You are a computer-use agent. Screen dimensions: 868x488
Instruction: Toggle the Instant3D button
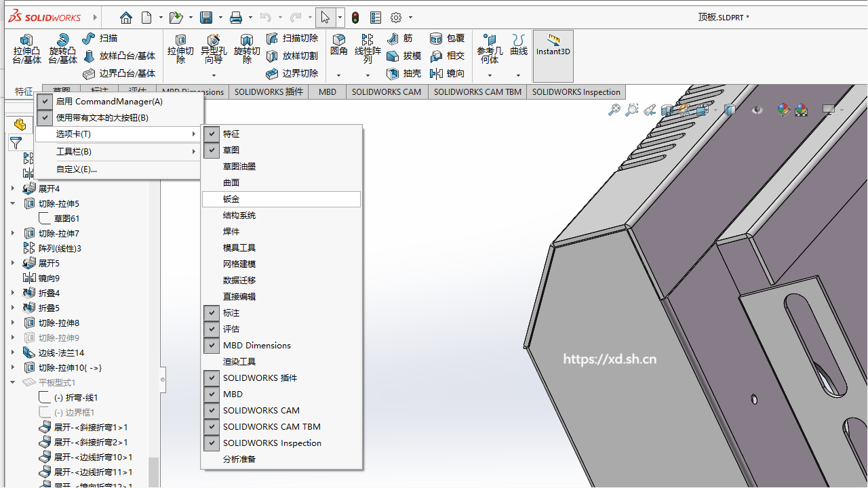pyautogui.click(x=553, y=45)
